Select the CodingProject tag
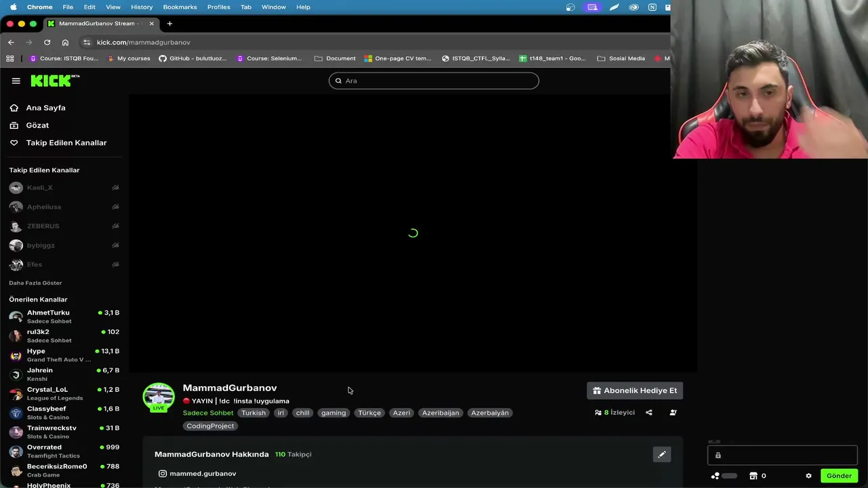The width and height of the screenshot is (868, 488). [210, 426]
